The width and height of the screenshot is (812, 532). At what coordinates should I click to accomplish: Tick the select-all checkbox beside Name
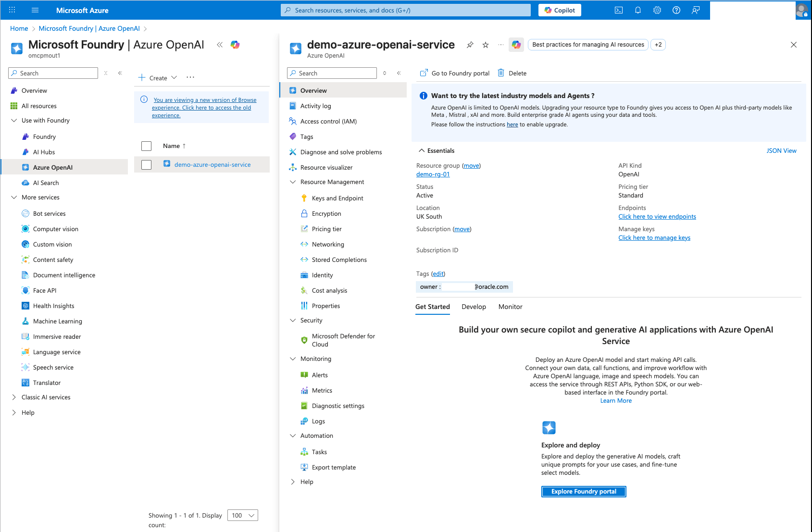tap(147, 146)
